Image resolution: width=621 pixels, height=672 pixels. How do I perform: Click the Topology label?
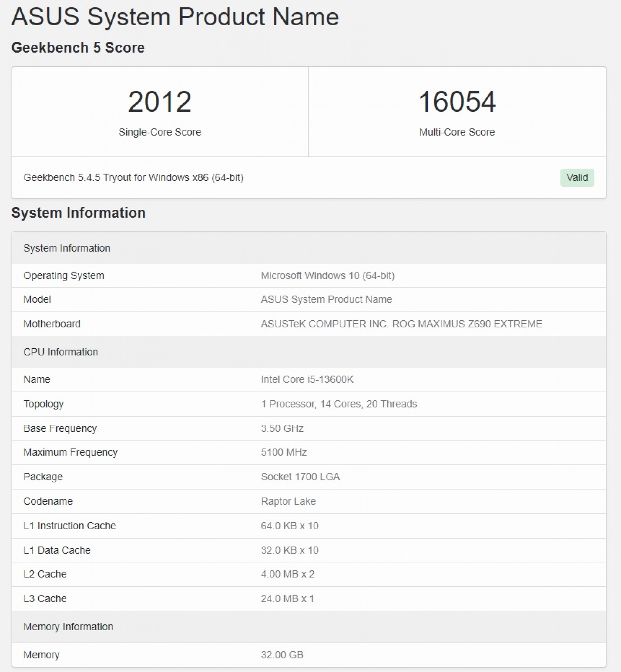click(43, 404)
